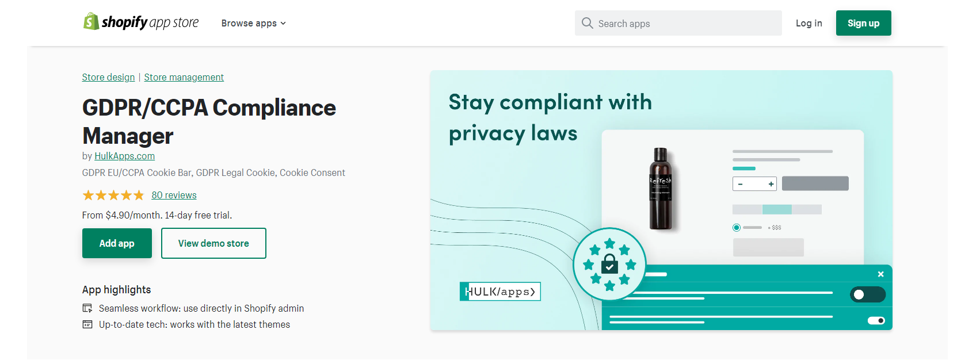Click the up-to-date tech highlight icon
Image resolution: width=980 pixels, height=364 pixels.
tap(87, 324)
